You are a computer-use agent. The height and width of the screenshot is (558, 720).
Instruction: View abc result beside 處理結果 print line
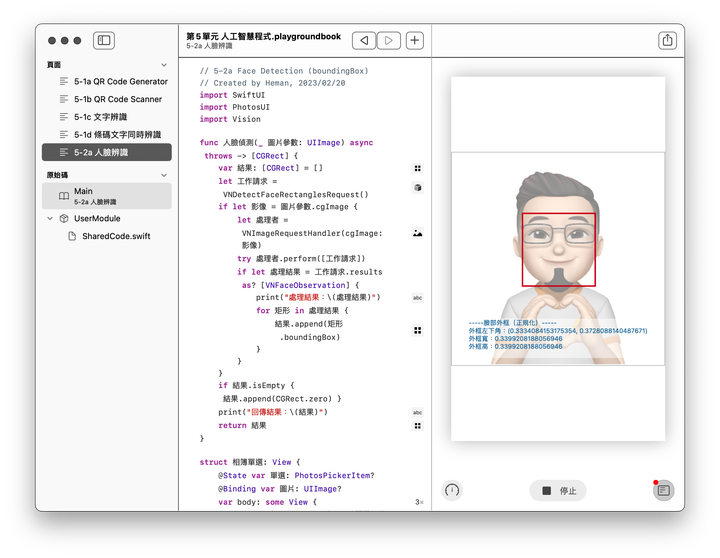pyautogui.click(x=417, y=298)
